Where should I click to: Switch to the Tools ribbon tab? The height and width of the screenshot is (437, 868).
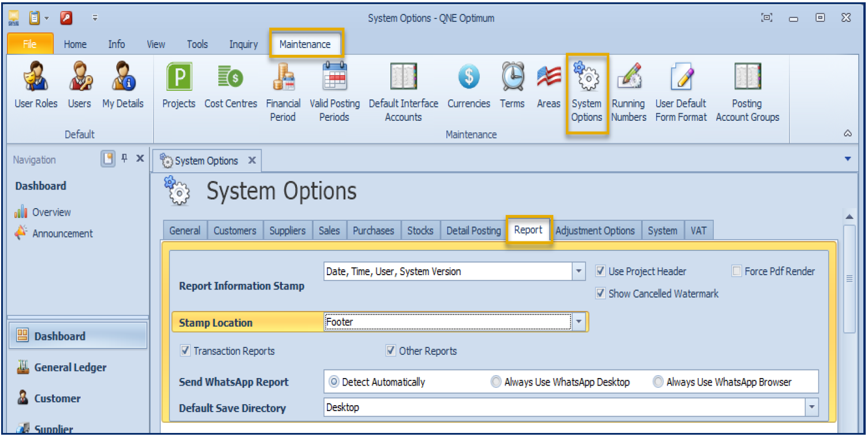197,44
